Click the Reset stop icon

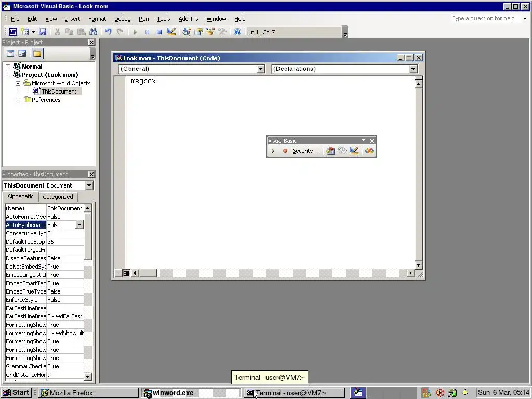tap(159, 32)
